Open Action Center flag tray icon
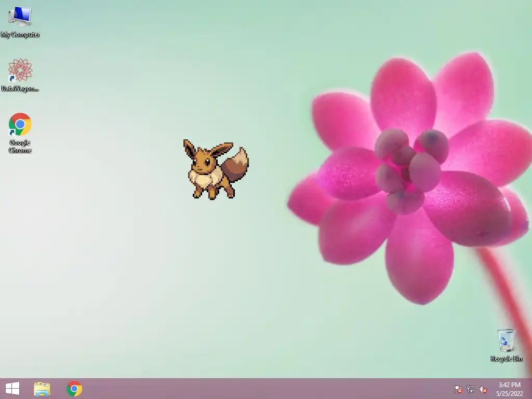Viewport: 532px width, 399px height. coord(458,389)
